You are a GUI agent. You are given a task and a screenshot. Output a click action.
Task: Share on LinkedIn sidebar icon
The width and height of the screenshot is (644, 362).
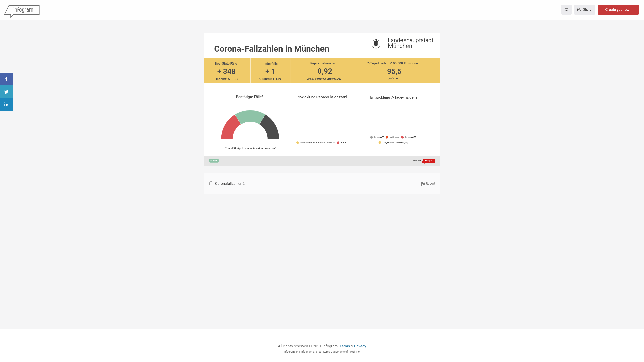coord(6,104)
